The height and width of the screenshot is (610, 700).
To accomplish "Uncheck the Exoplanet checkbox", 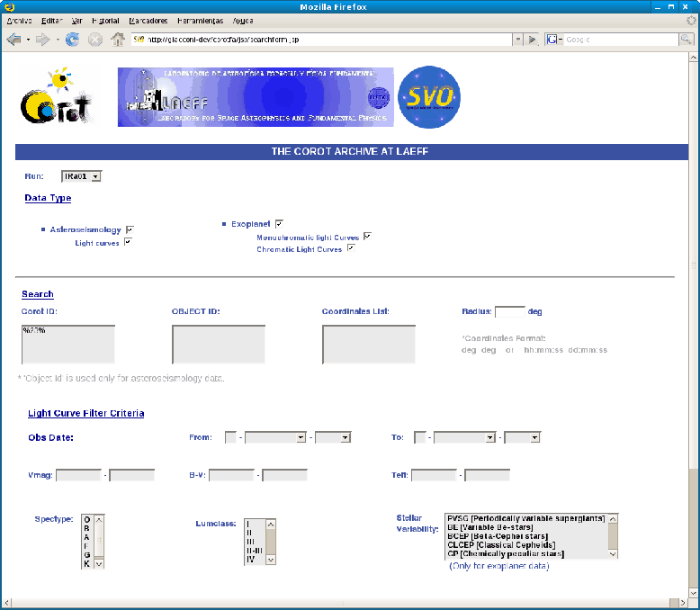I will [x=280, y=223].
